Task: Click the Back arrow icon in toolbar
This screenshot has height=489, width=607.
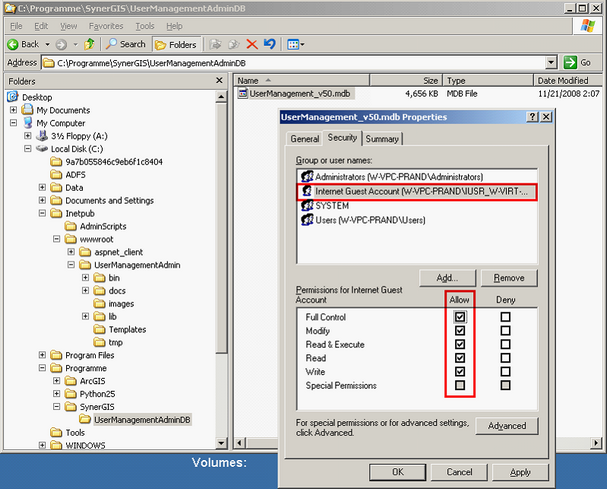Action: [x=13, y=45]
